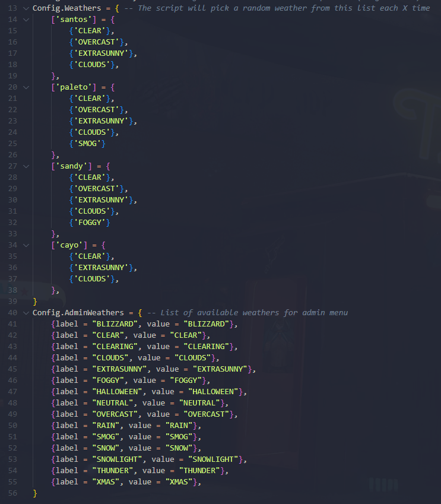The width and height of the screenshot is (441, 504).
Task: Click label string "SNOW" on line 52
Action: (x=106, y=448)
